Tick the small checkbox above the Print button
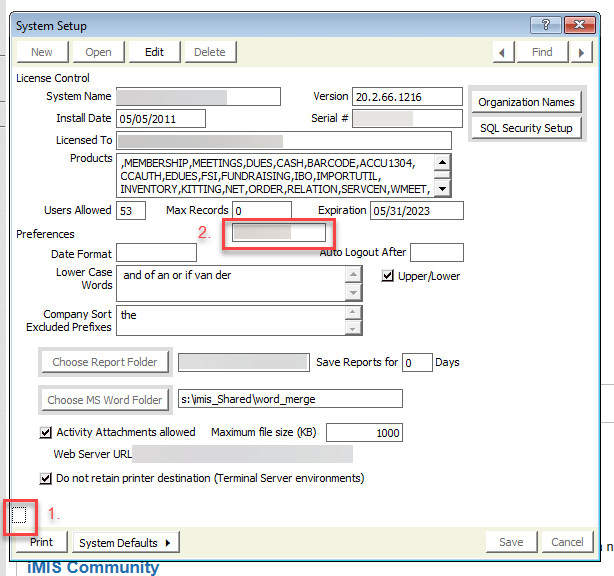614x576 pixels. click(21, 515)
